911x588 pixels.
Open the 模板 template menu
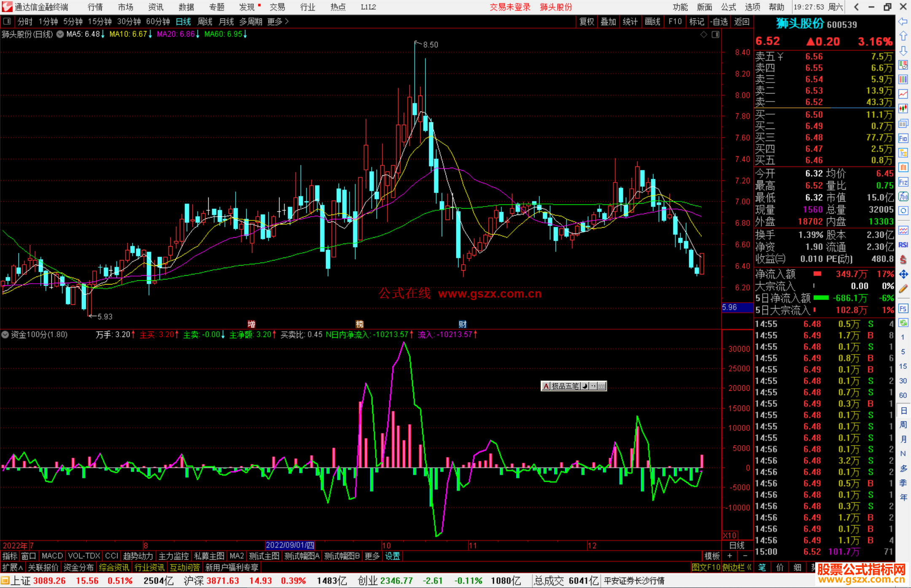(712, 556)
